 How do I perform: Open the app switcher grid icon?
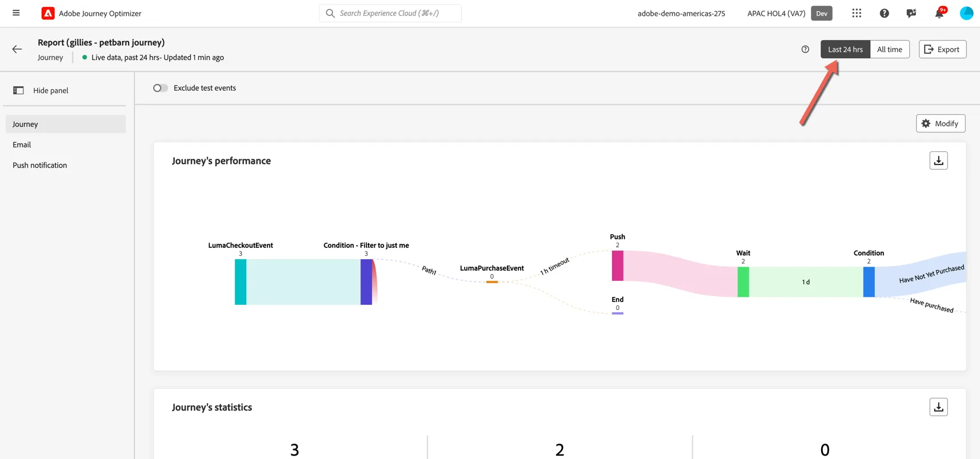click(x=856, y=13)
